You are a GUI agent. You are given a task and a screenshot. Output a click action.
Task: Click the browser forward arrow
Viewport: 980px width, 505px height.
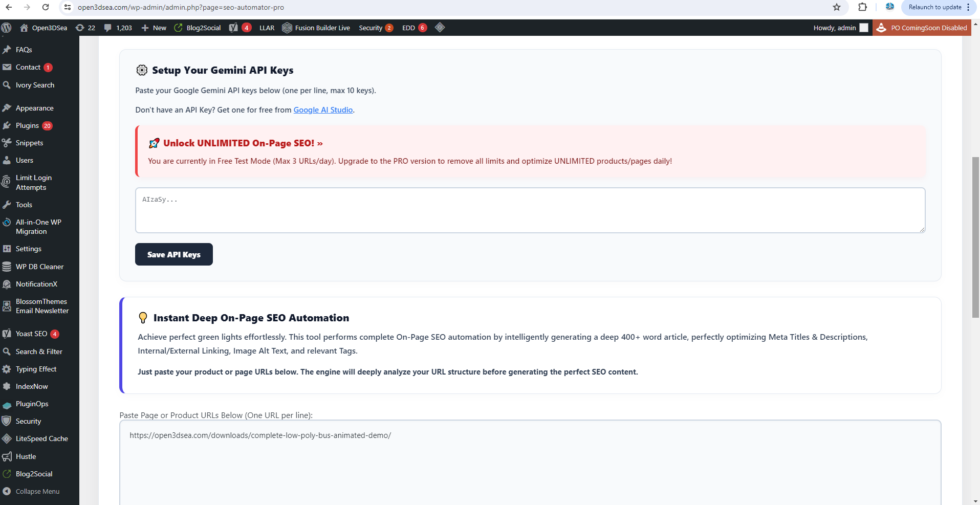pos(27,7)
